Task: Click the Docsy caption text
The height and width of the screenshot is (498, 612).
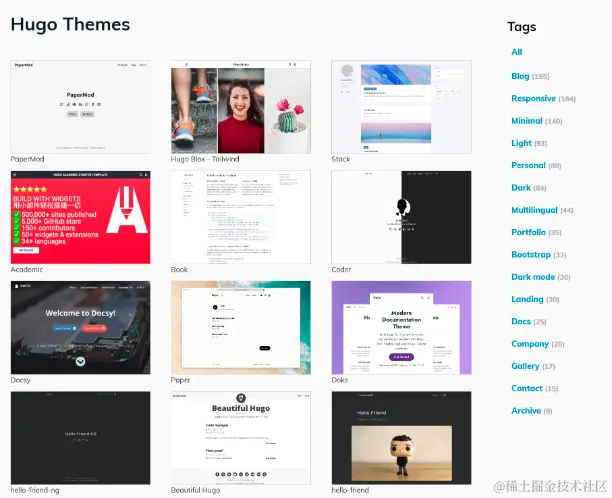Action: tap(20, 380)
